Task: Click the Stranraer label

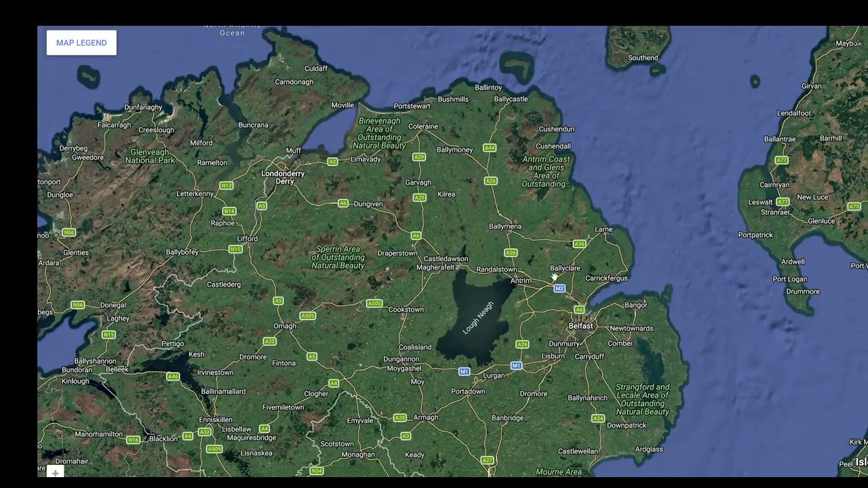Action: [x=775, y=212]
